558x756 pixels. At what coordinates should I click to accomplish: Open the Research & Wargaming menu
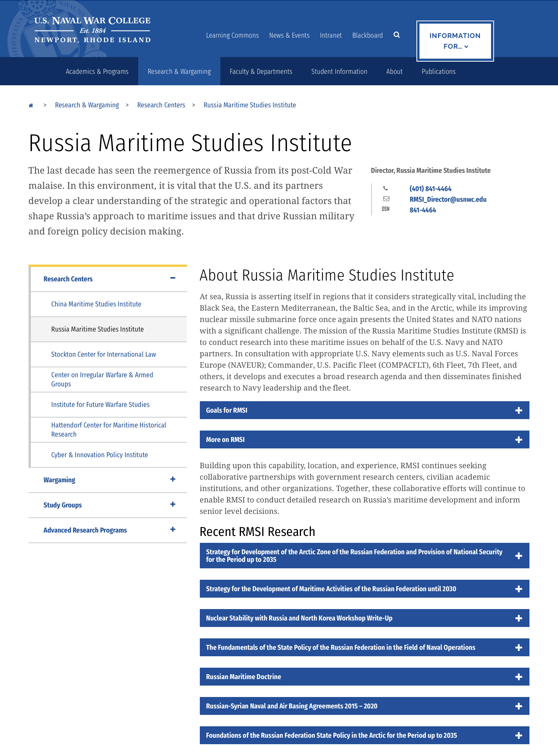(179, 72)
